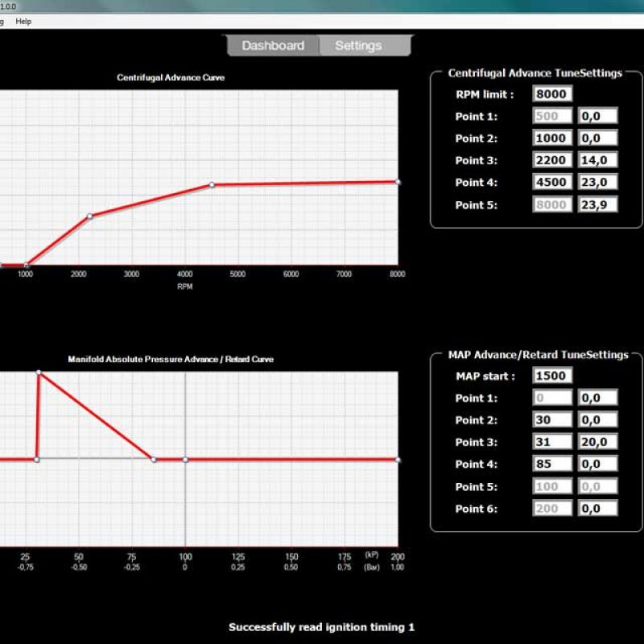644x644 pixels.
Task: Edit MAP Point 2 pressure value 30
Action: click(x=552, y=420)
